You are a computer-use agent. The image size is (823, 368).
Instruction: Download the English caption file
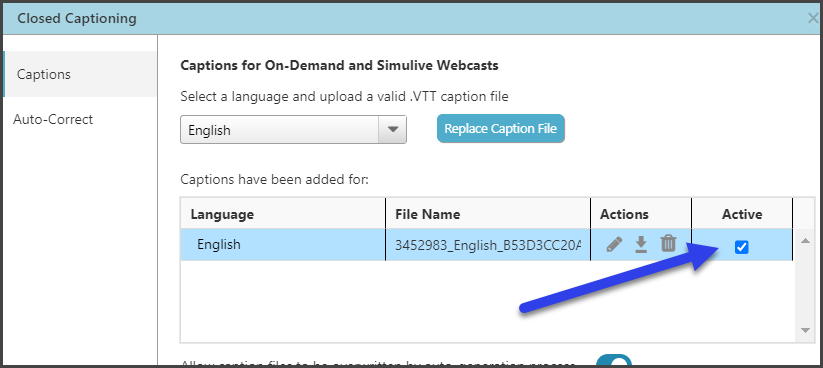click(641, 244)
